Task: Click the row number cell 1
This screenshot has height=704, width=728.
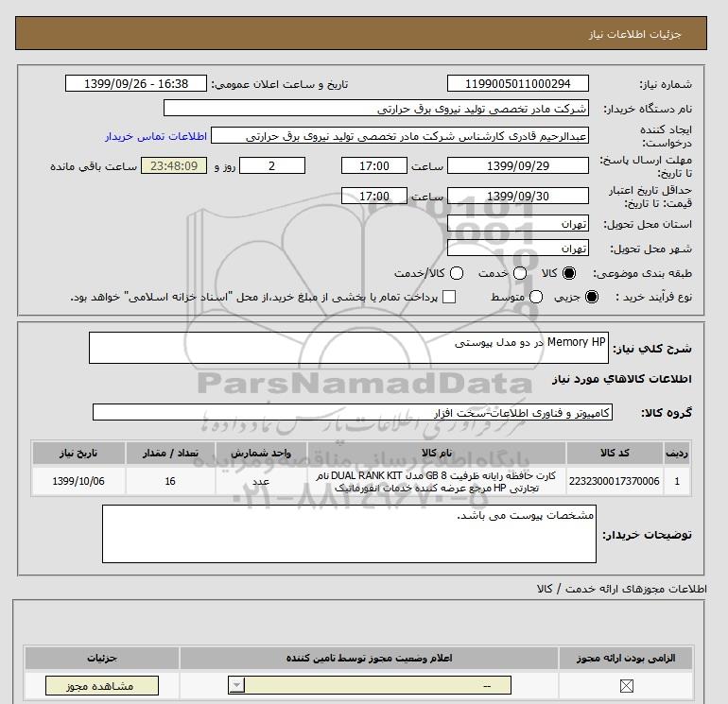Action: tap(676, 481)
